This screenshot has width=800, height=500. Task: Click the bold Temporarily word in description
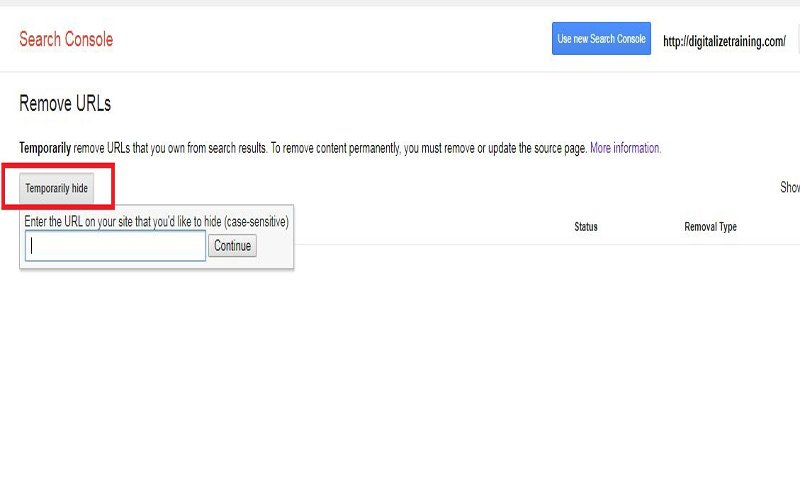45,148
